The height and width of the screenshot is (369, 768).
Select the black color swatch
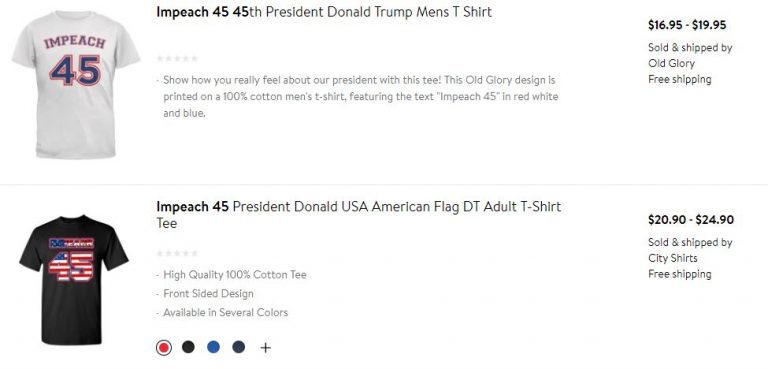coord(188,347)
